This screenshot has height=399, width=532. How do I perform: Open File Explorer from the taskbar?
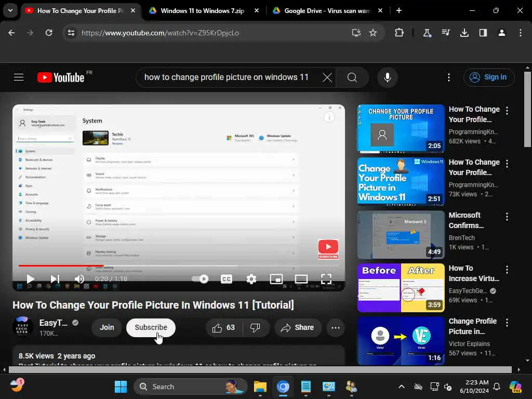[x=260, y=387]
